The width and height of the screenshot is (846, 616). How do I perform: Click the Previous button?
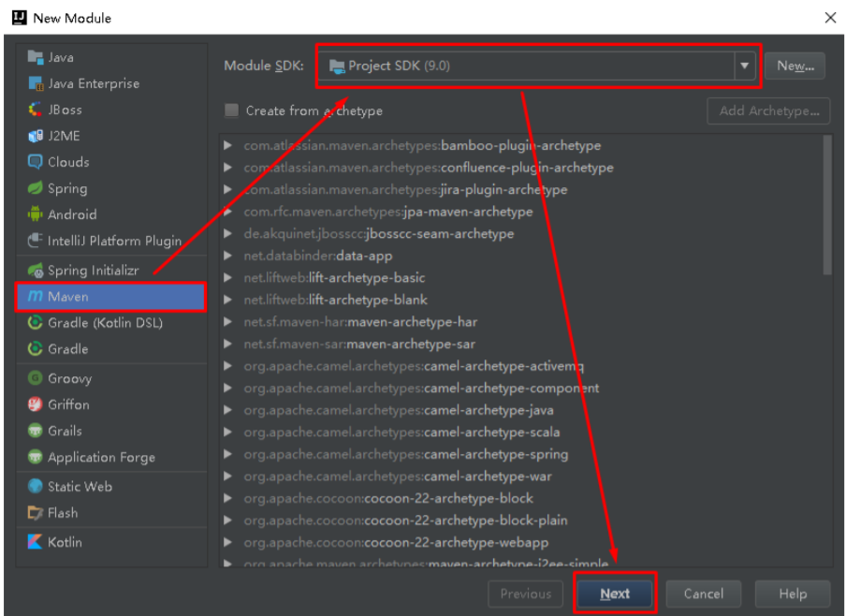(526, 594)
